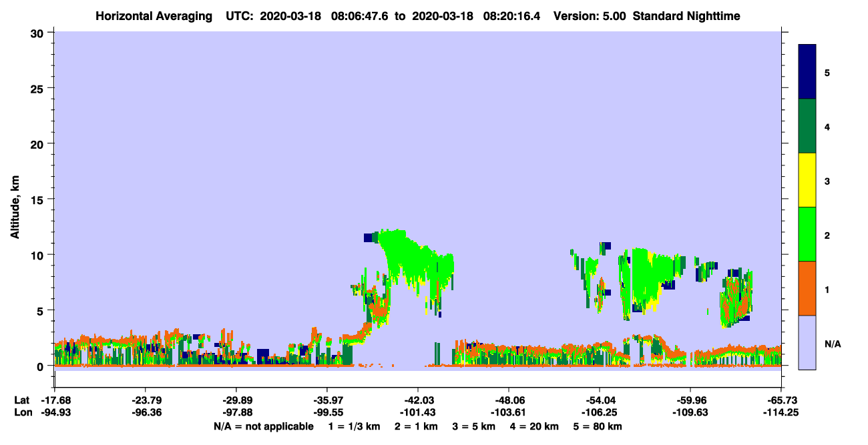868x445 pixels.
Task: Click the '2 = 1 km' legend entry
Action: click(417, 426)
